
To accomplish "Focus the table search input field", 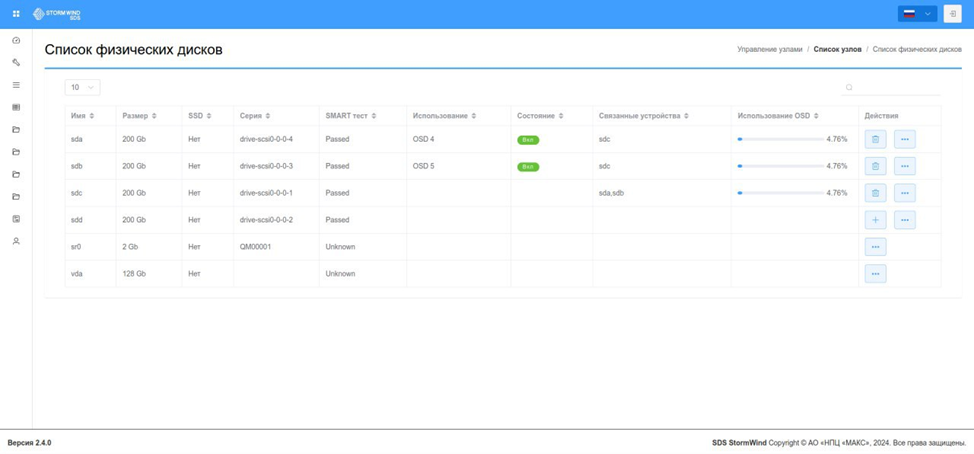I will 891,88.
